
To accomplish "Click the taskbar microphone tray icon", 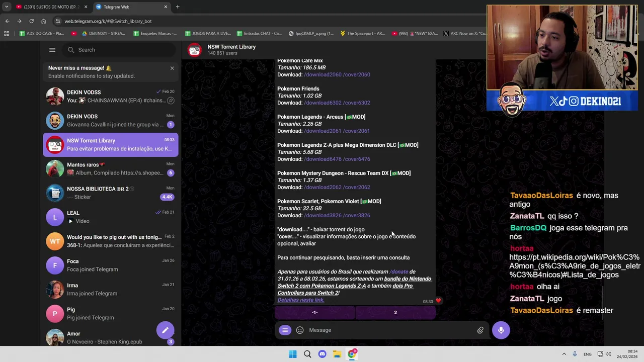I will click(575, 354).
